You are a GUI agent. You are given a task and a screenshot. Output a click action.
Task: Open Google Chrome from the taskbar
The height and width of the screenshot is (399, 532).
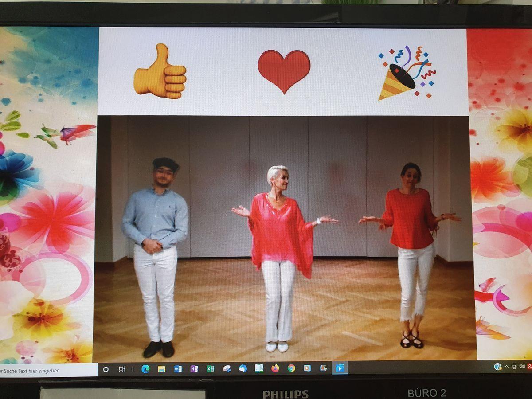291,368
